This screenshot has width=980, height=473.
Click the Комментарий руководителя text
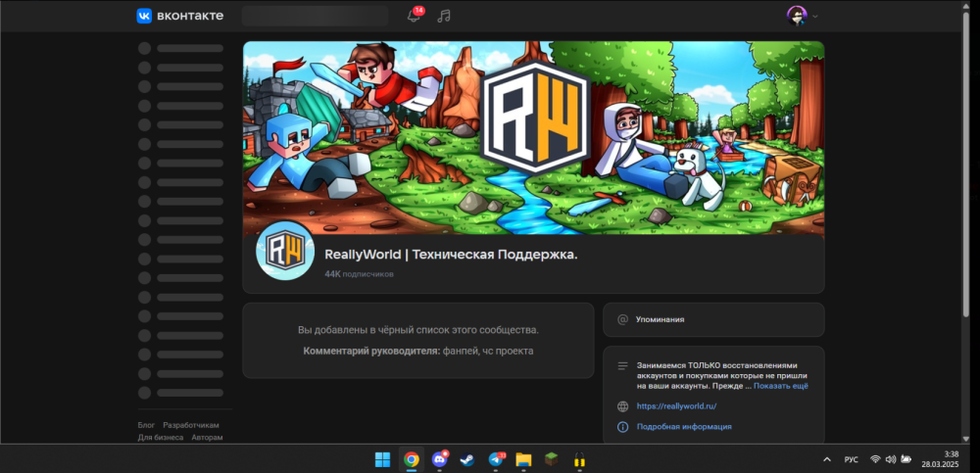[x=372, y=352]
